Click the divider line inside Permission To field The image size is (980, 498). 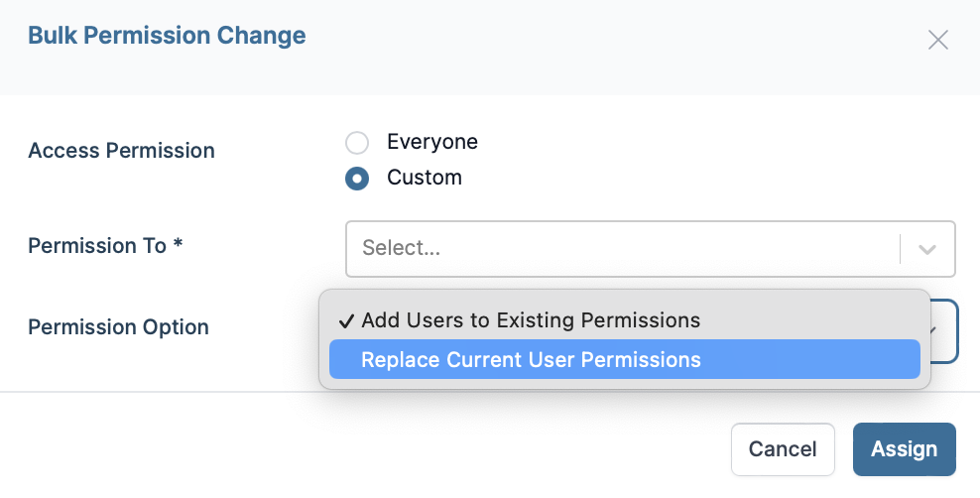pos(900,248)
